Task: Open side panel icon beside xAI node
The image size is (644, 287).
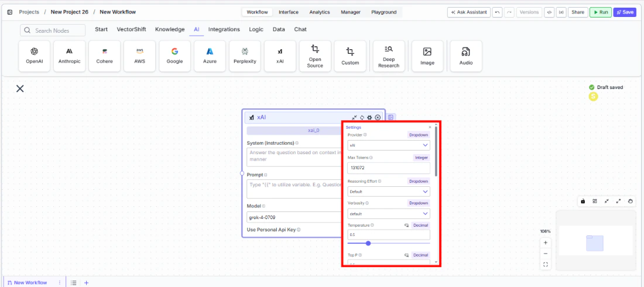Action: tap(391, 118)
